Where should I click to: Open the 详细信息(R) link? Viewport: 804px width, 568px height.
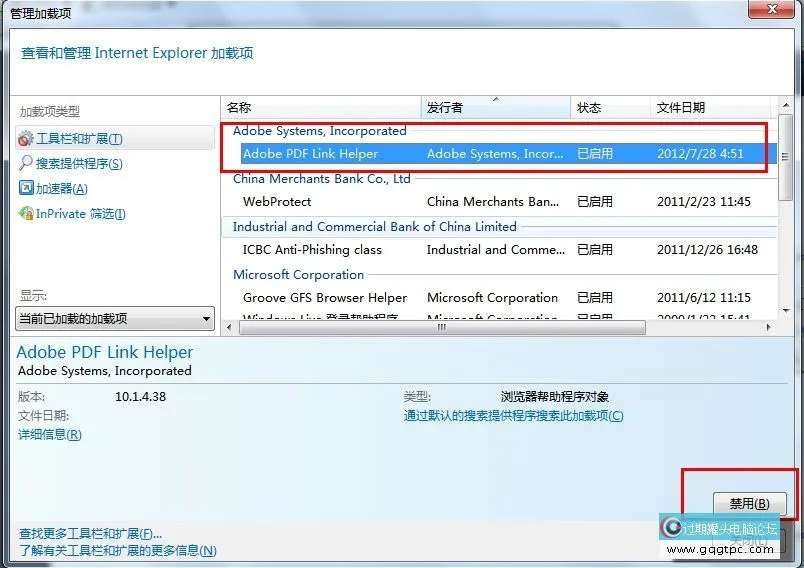(x=50, y=435)
